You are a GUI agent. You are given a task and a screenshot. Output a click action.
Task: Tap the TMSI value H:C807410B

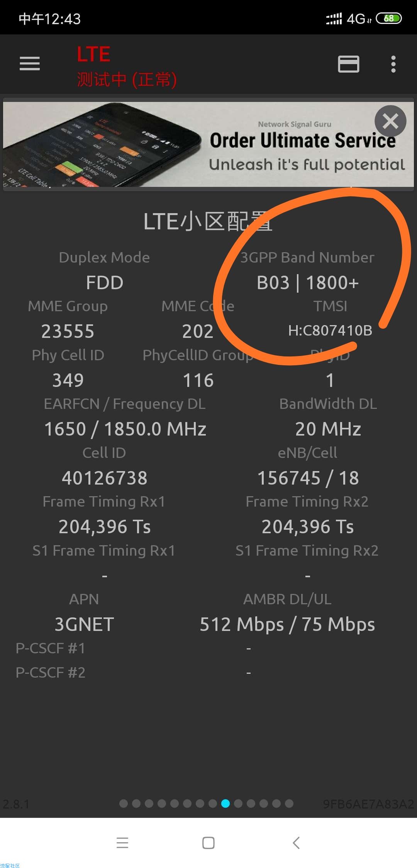[x=330, y=331]
